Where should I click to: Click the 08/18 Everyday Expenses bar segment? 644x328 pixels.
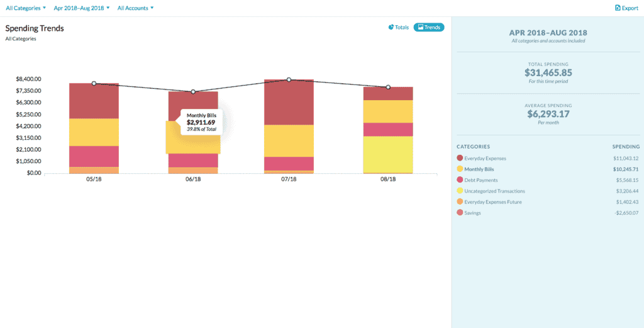[388, 94]
